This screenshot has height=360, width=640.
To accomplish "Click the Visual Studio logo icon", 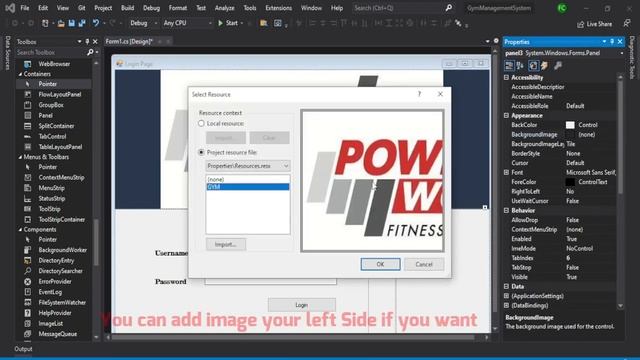I will tap(10, 8).
